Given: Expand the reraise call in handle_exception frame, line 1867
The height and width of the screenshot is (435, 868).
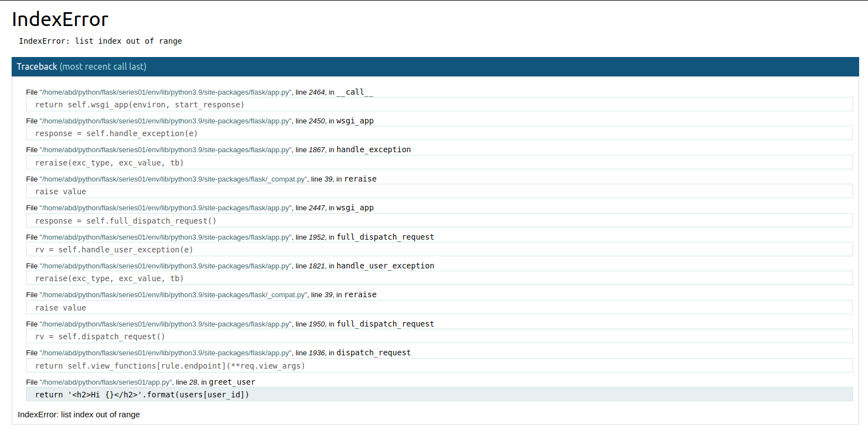Looking at the screenshot, I should [x=439, y=163].
